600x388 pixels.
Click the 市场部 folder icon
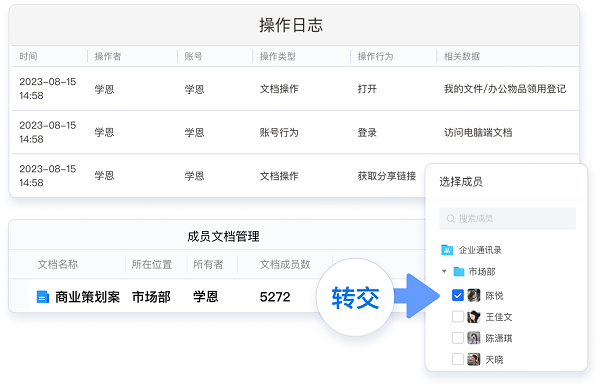[458, 272]
